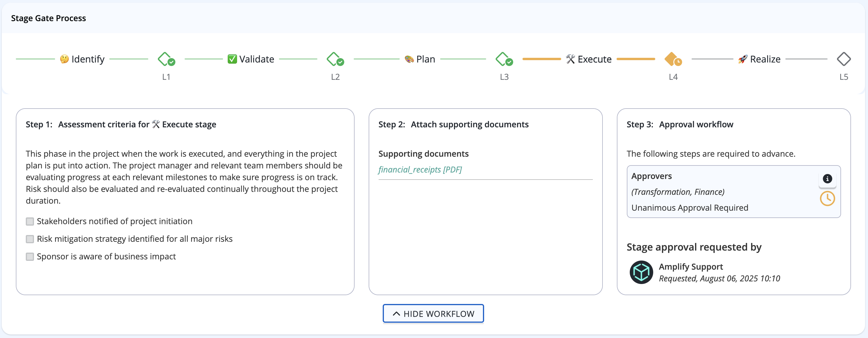Select the Realize stage
This screenshot has height=338, width=868.
(759, 59)
